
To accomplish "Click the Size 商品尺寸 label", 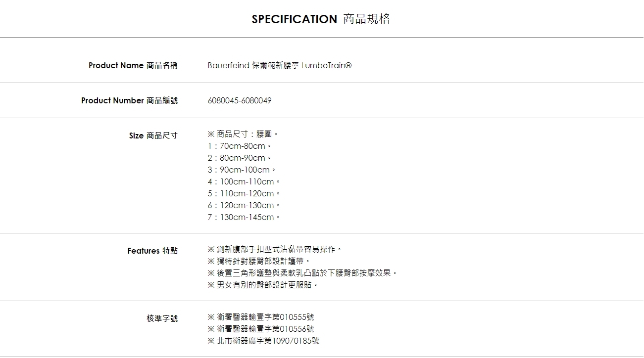I will pos(153,135).
